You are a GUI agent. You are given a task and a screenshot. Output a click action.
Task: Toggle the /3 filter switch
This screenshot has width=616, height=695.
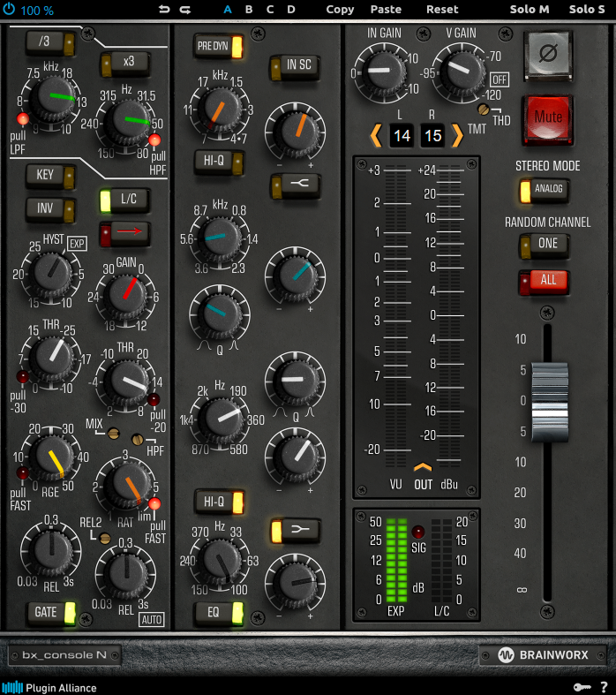49,42
